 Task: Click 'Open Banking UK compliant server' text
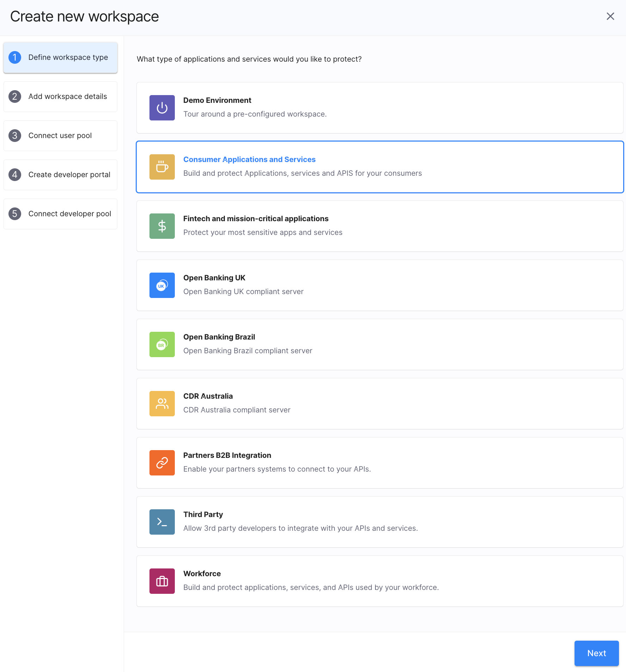click(x=243, y=292)
